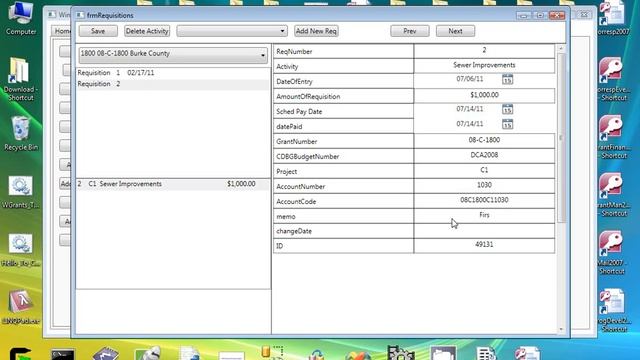Click the ID field 49131

point(484,245)
